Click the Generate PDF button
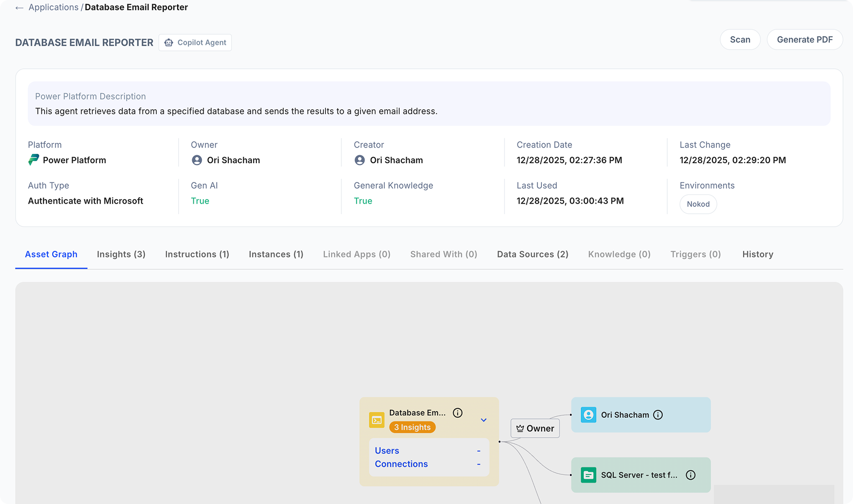 [x=805, y=40]
